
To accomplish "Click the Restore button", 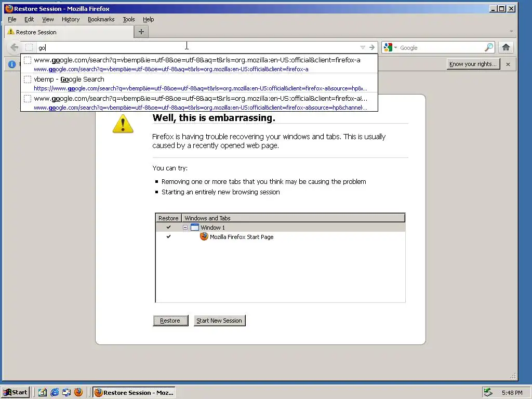I will pos(170,321).
